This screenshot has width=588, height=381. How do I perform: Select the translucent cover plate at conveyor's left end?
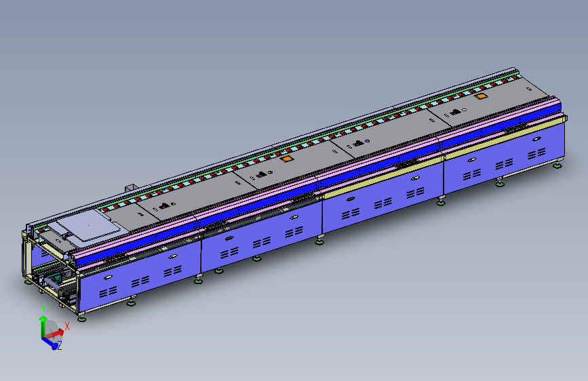pos(89,225)
